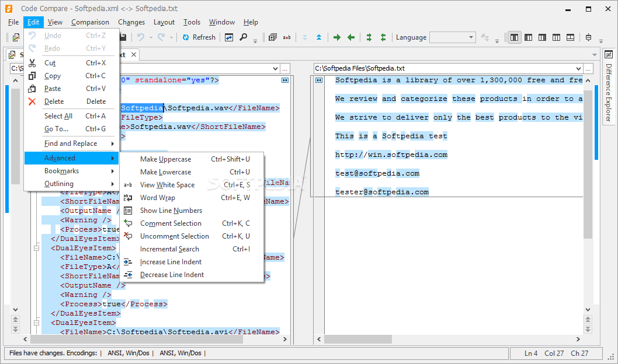Expand the Find and Replace submenu

point(71,143)
